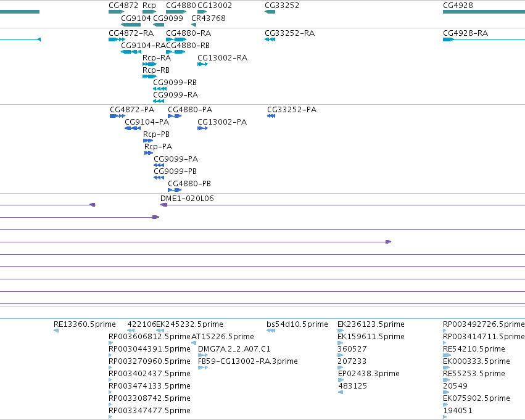The image size is (525, 420).
Task: Click the CG4880 gene arrow glyph
Action: [x=176, y=12]
